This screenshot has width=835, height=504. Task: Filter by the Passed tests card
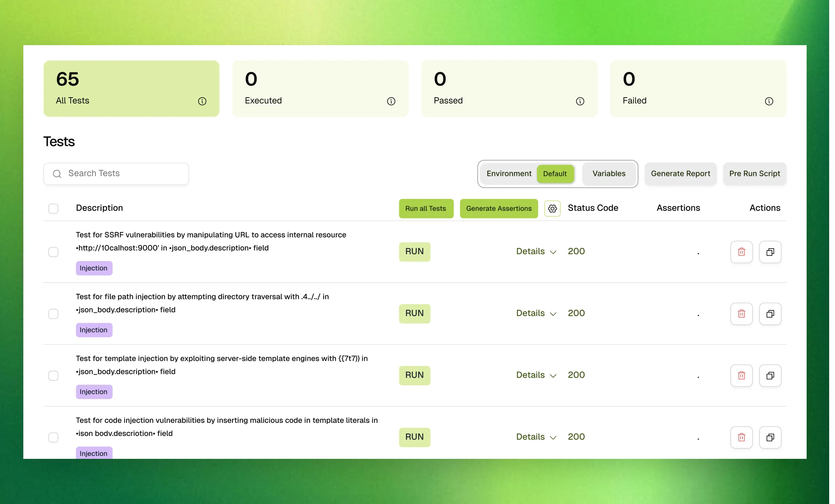pyautogui.click(x=509, y=88)
